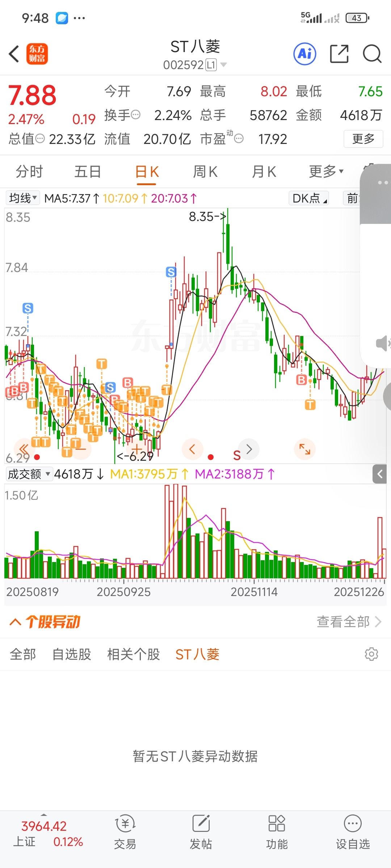This screenshot has width=391, height=868.
Task: Open the 更多 period dropdown
Action: [x=326, y=171]
